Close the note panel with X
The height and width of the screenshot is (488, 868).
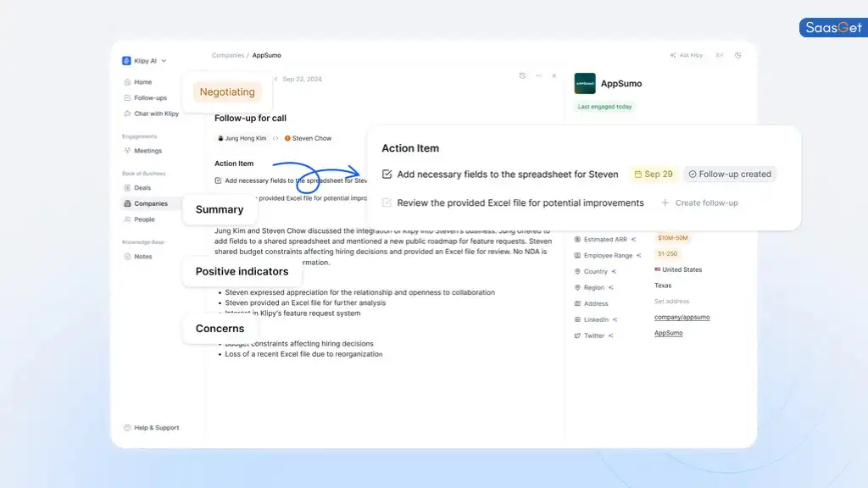[554, 75]
